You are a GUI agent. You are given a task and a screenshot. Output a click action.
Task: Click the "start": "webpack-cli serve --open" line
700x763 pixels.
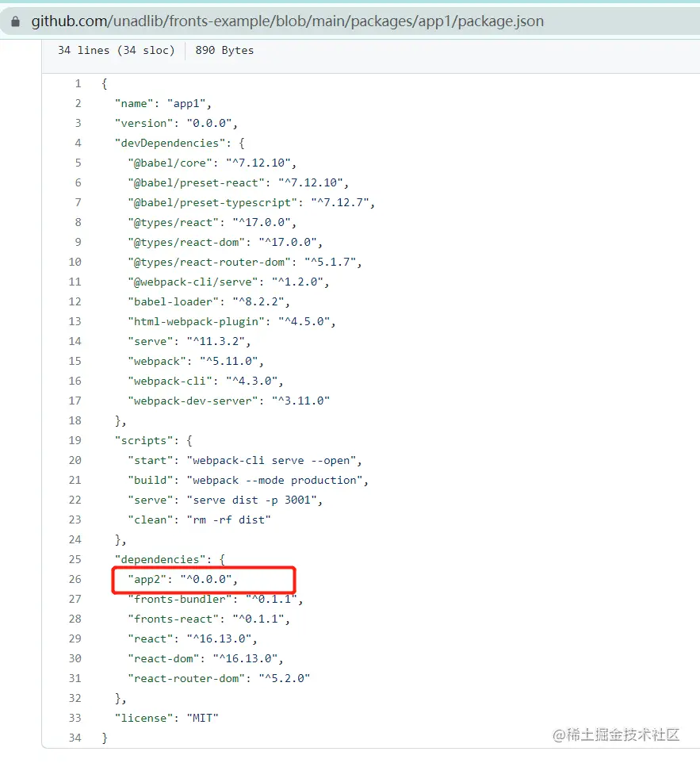[245, 460]
